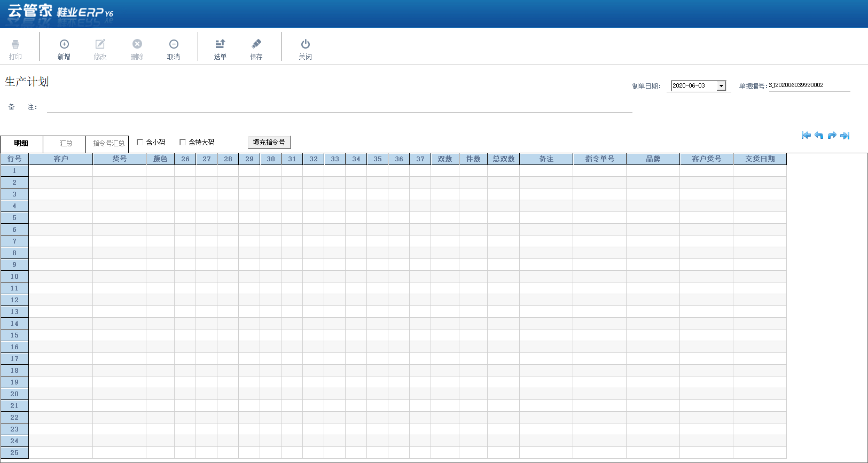The width and height of the screenshot is (868, 463).
Task: Enable the 含小码 checkbox
Action: (140, 142)
